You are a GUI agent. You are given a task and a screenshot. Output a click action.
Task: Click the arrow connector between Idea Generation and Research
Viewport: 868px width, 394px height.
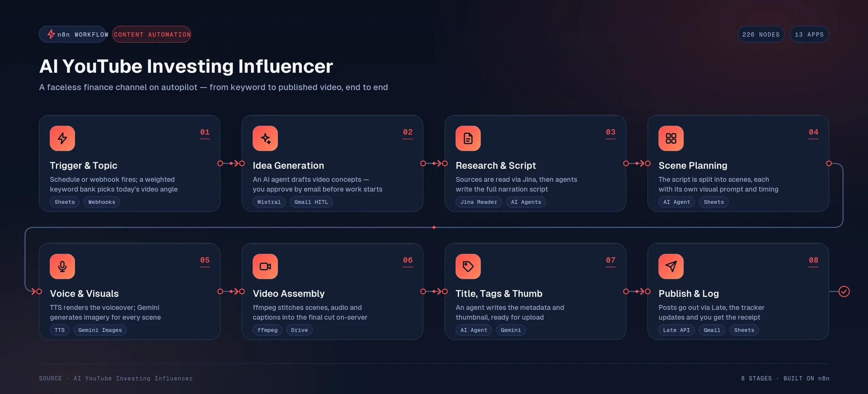click(434, 163)
